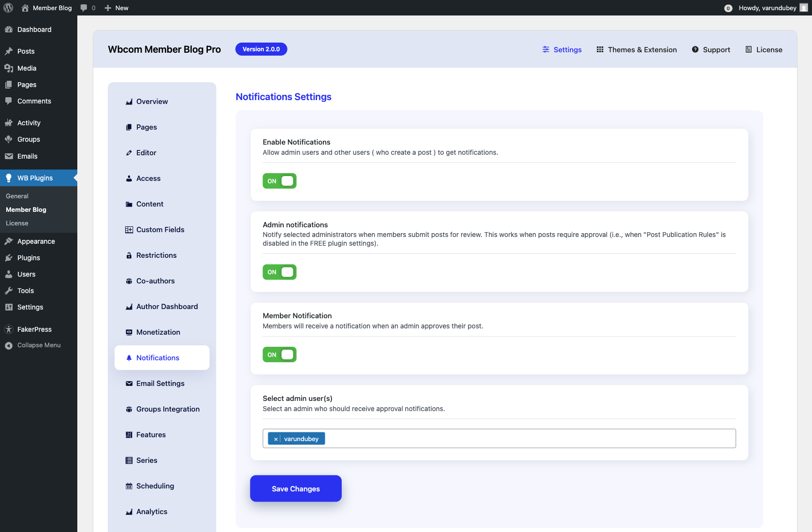Click the Themes & Extension grid icon
Screen dimensions: 812x532
click(600, 49)
